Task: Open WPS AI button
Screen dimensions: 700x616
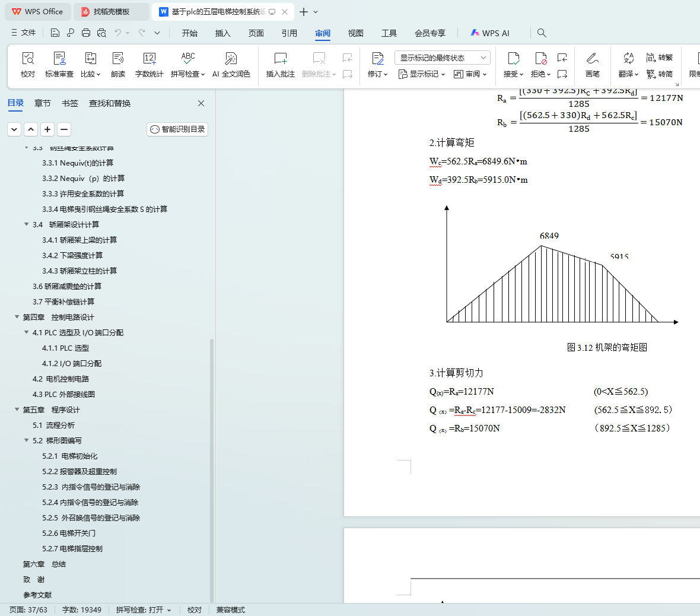Action: click(x=490, y=33)
